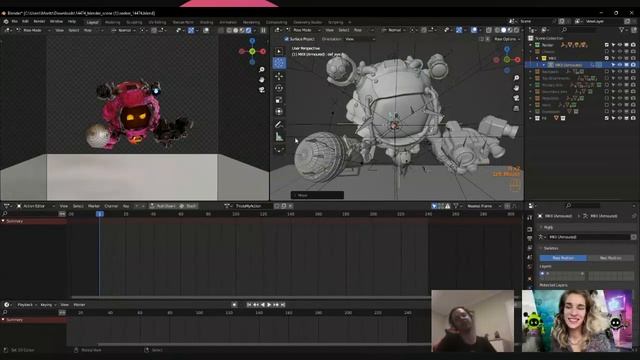The width and height of the screenshot is (640, 360).
Task: Click Rest Position button
Action: click(611, 258)
